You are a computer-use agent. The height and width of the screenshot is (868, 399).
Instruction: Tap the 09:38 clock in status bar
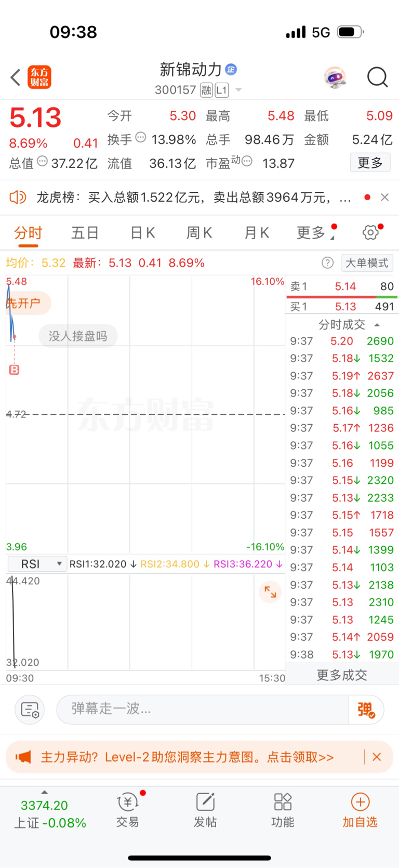point(73,32)
